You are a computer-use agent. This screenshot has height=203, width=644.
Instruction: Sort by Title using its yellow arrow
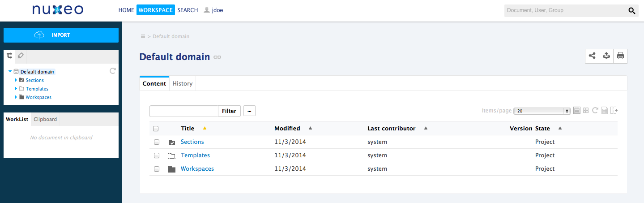pos(205,129)
